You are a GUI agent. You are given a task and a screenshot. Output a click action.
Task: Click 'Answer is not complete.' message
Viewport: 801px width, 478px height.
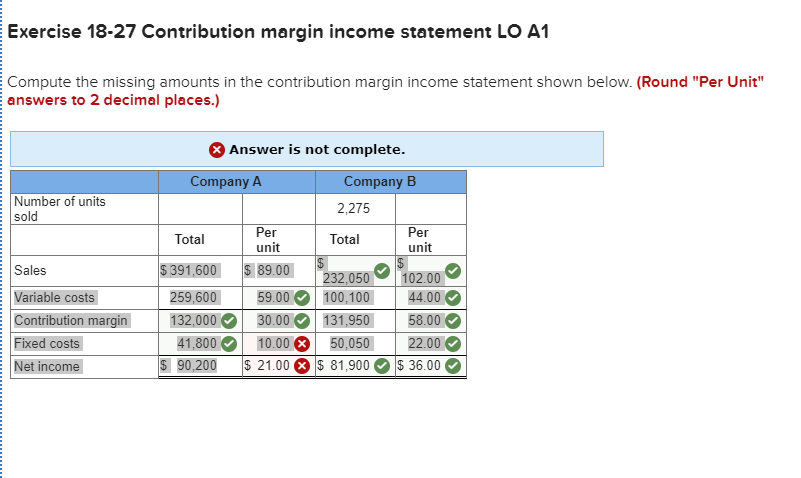[317, 150]
